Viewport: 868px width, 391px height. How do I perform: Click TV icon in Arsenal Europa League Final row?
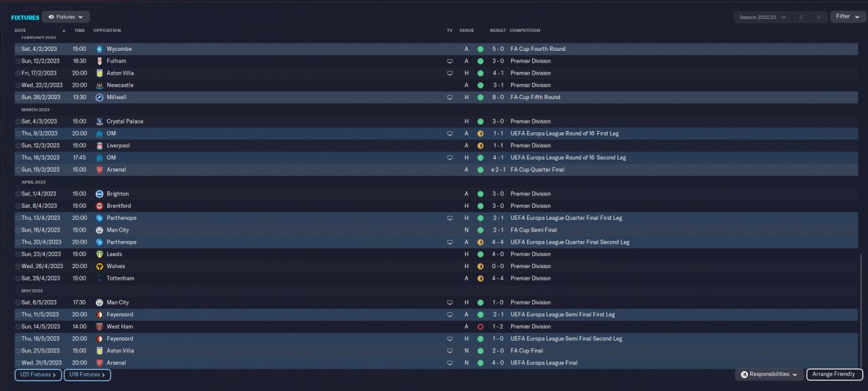[x=449, y=363]
